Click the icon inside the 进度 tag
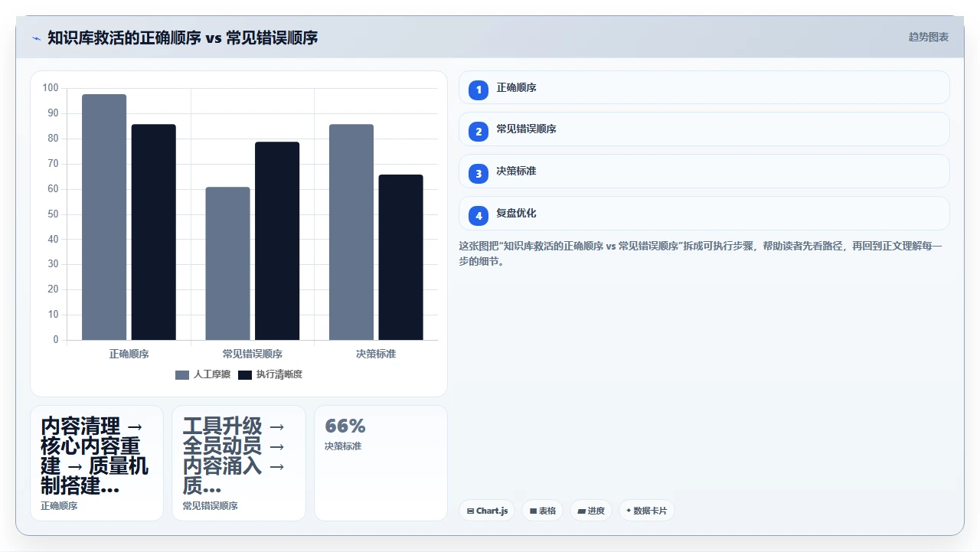Screen dimensions: 980x552 point(581,511)
